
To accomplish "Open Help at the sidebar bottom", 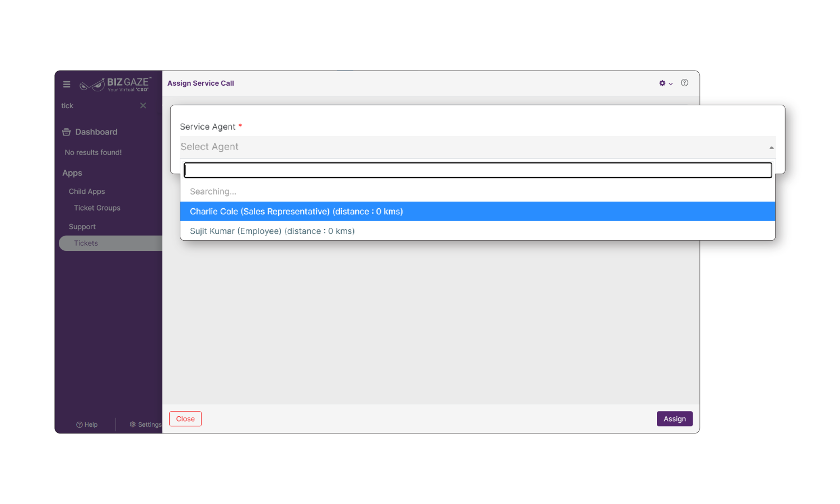I will click(x=87, y=424).
